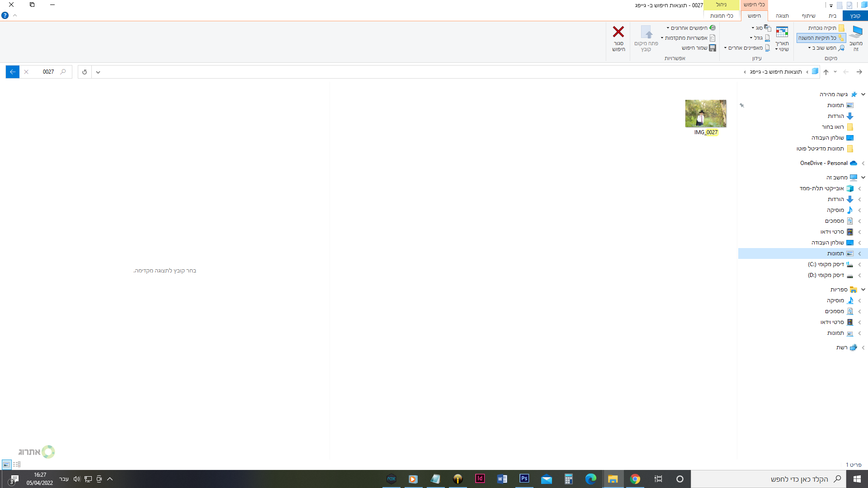
Task: Open the 'תאריך שינוי' date modified filter
Action: (x=782, y=38)
